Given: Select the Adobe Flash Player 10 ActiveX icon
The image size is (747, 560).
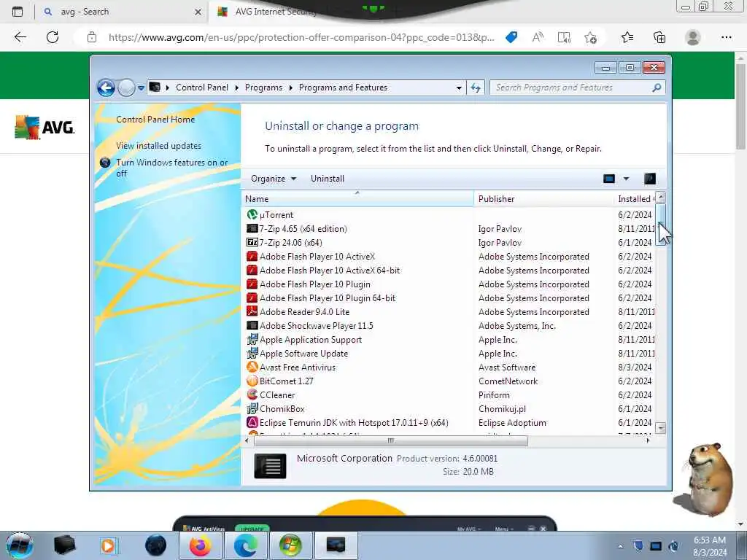Looking at the screenshot, I should tap(252, 256).
